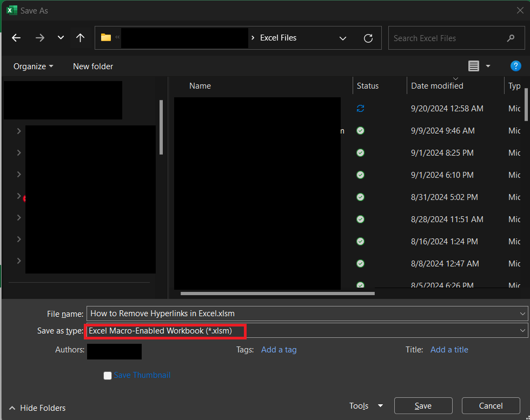The height and width of the screenshot is (420, 530).
Task: Click the file list horizontal scrollbar
Action: pyautogui.click(x=277, y=294)
